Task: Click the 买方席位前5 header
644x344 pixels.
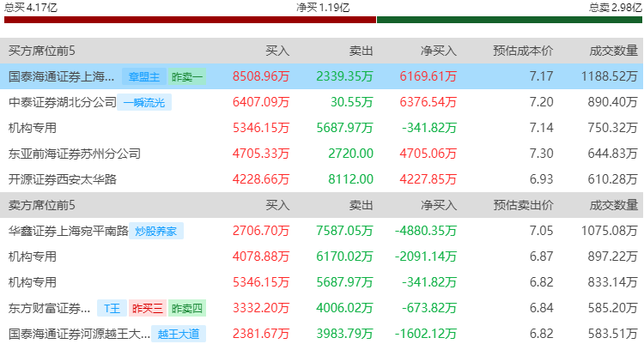Action: 41,51
